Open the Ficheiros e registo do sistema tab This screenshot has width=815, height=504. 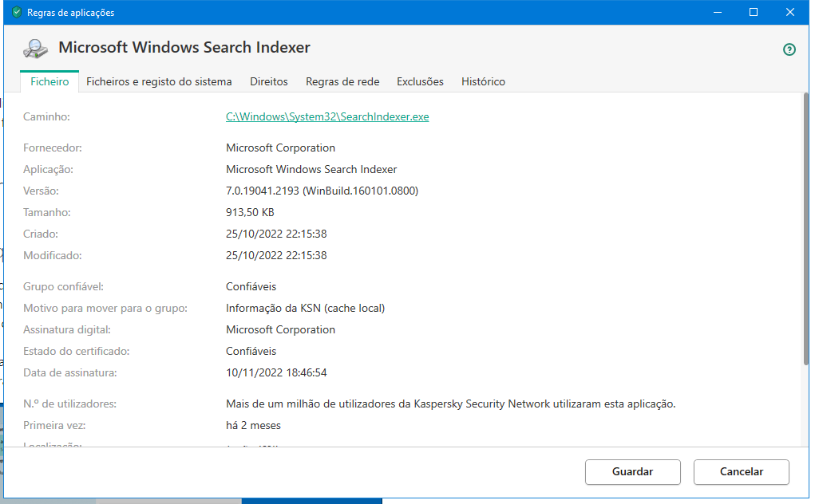click(x=159, y=81)
